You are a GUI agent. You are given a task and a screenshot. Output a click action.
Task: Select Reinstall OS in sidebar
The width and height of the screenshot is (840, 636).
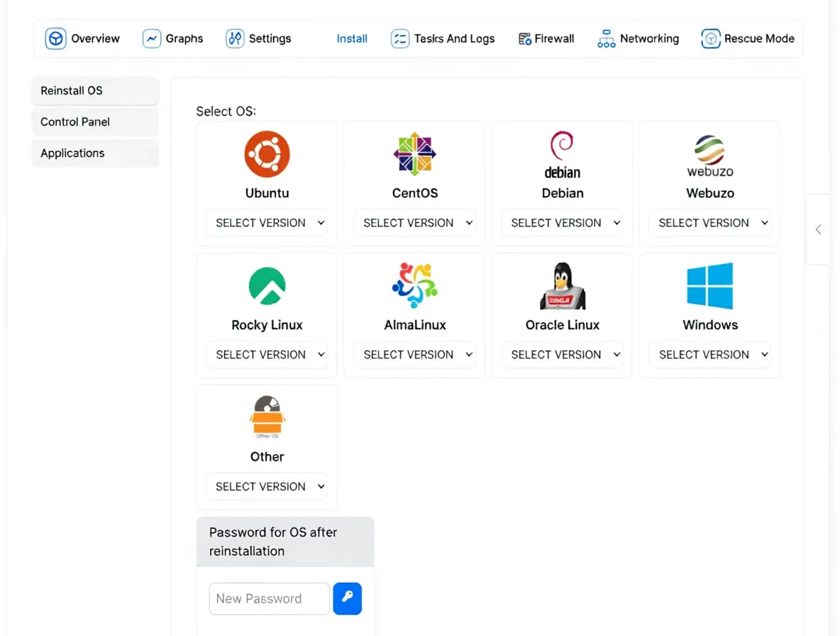tap(95, 91)
